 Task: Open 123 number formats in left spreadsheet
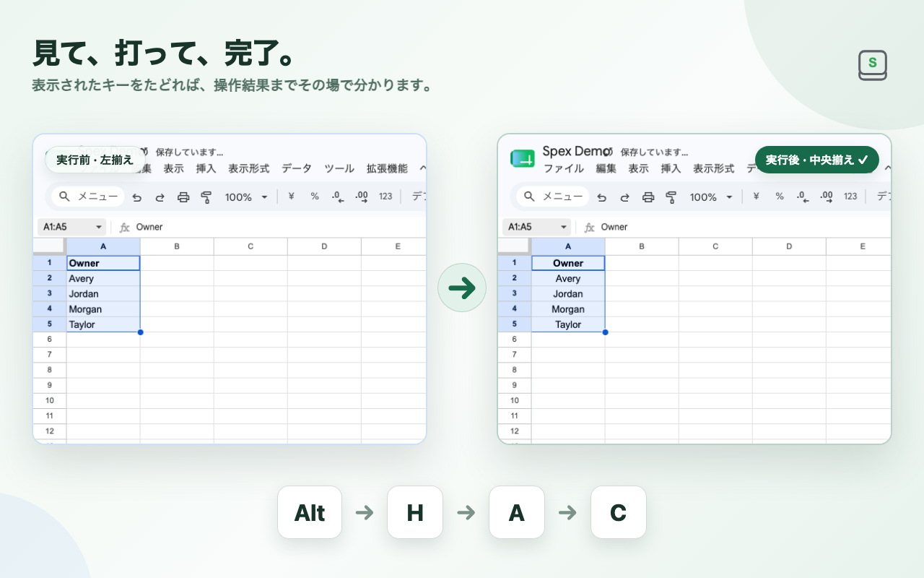[385, 197]
